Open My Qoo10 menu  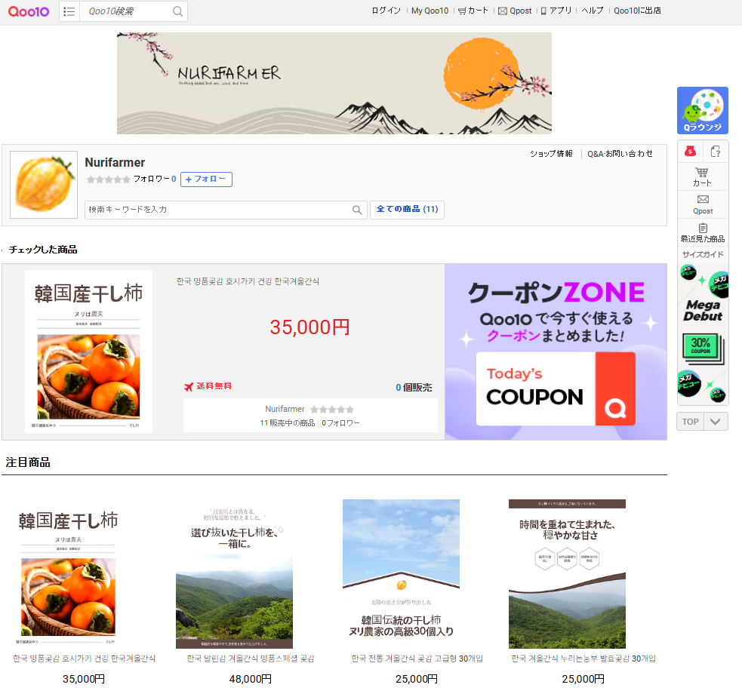tap(429, 11)
